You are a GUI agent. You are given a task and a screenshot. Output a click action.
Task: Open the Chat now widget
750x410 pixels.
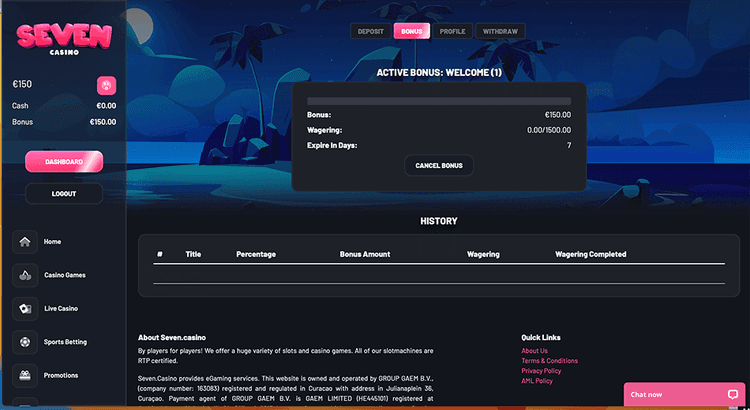pos(685,394)
